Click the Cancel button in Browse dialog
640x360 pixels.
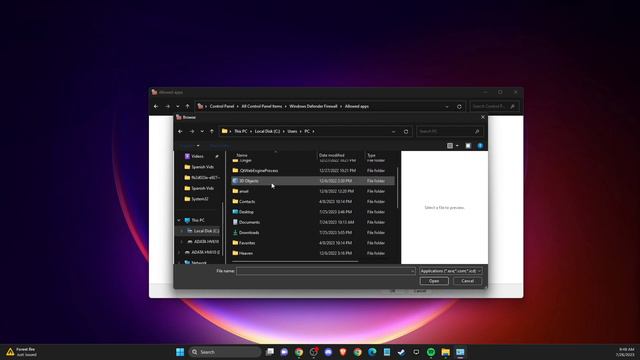pos(467,281)
